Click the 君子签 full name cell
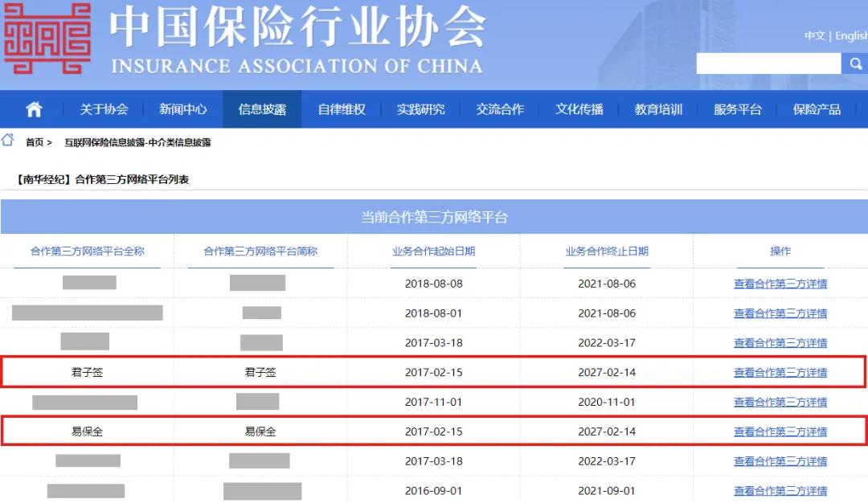This screenshot has height=503, width=868. tap(87, 372)
